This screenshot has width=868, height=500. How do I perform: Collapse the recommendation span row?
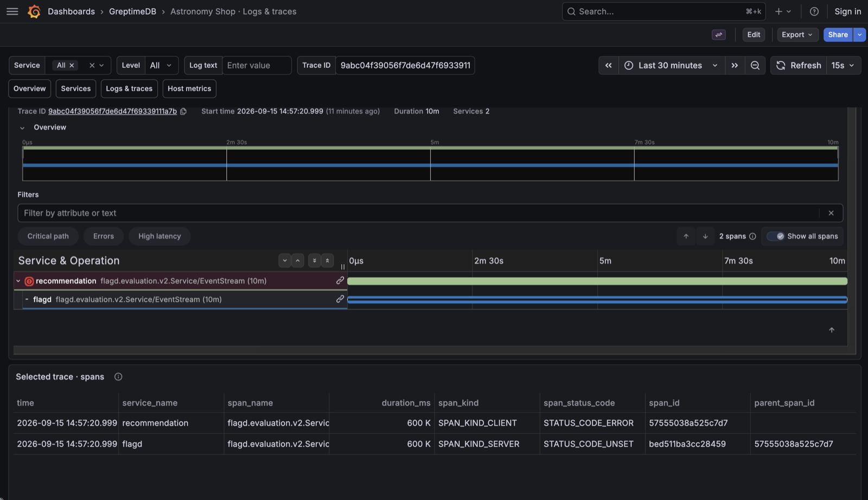(x=18, y=281)
